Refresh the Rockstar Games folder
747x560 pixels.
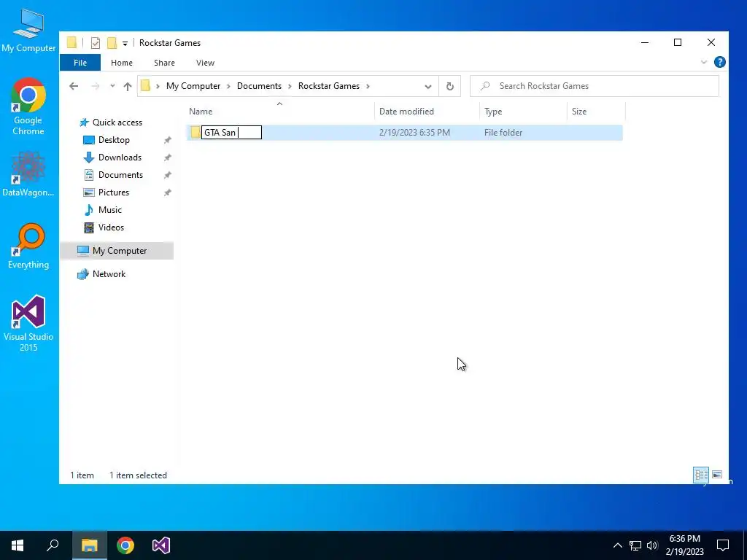coord(449,86)
